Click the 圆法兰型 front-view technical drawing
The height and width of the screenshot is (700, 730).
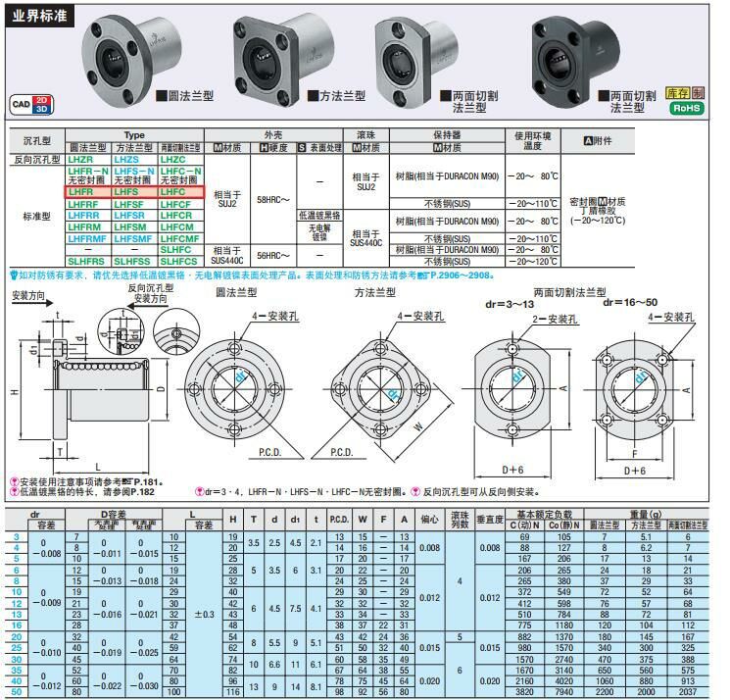click(x=234, y=389)
